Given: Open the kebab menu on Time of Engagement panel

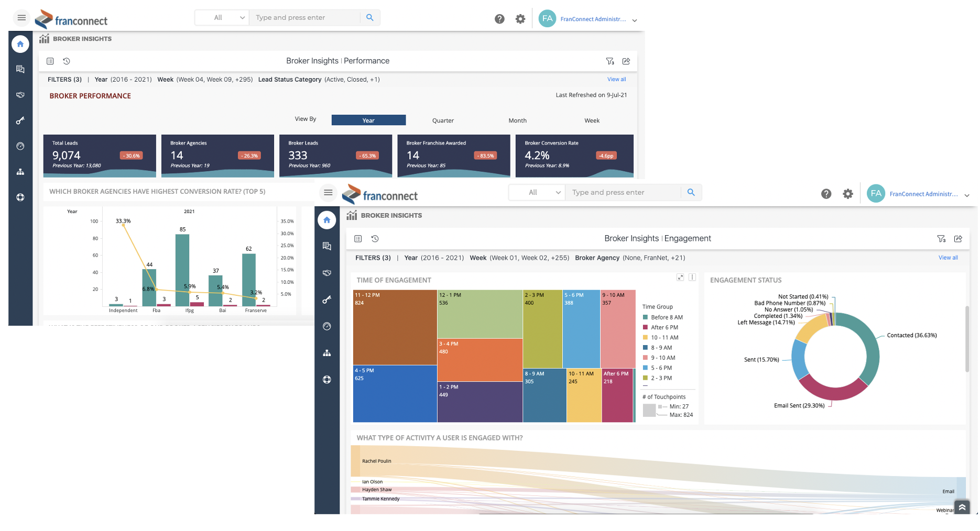Looking at the screenshot, I should [692, 277].
